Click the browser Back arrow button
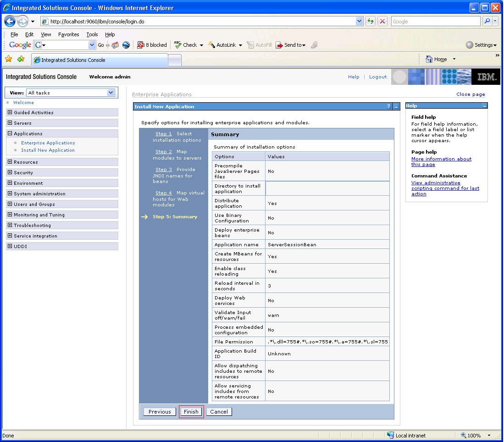 pos(10,22)
